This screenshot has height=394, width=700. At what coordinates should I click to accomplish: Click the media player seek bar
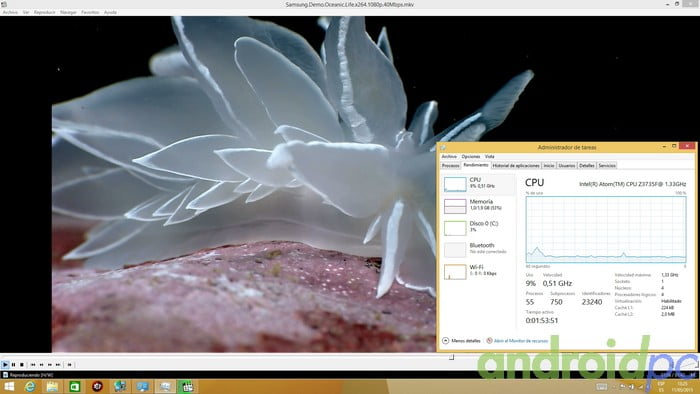coord(350,357)
